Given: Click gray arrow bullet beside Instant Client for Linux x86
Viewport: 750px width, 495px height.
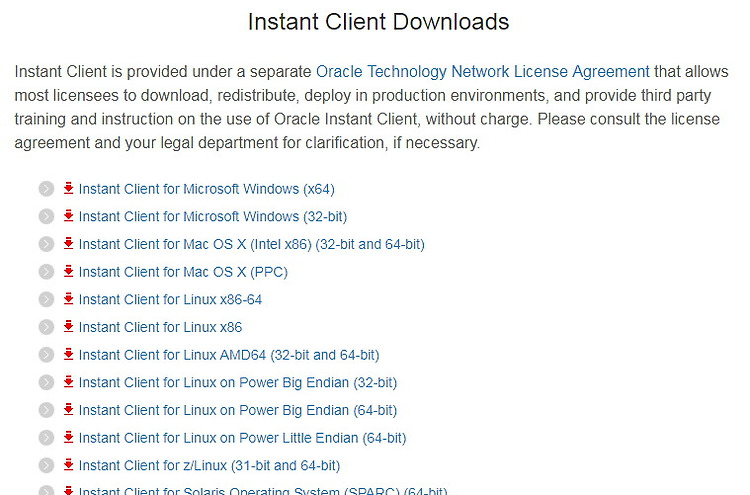Looking at the screenshot, I should coord(46,327).
